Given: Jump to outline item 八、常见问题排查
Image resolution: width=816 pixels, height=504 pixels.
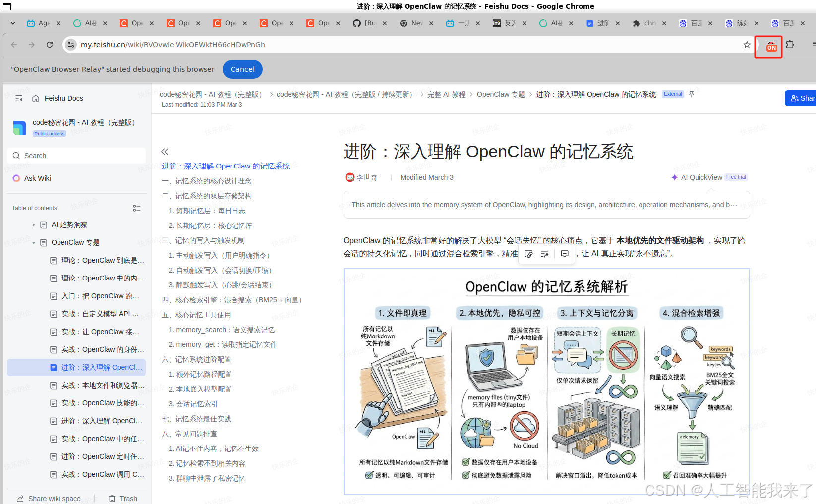Looking at the screenshot, I should point(189,434).
